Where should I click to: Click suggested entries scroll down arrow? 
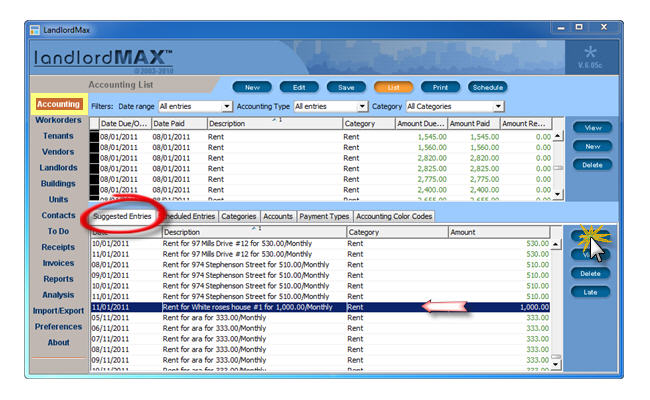pos(556,365)
